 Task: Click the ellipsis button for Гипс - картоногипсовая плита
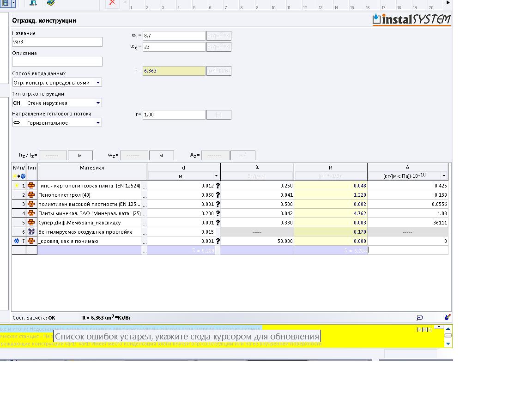click(145, 186)
